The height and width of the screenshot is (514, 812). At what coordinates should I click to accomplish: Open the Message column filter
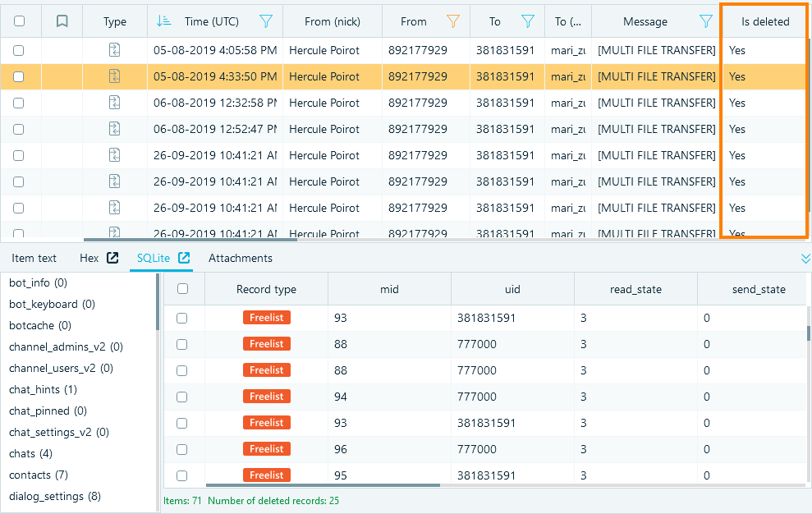[706, 21]
